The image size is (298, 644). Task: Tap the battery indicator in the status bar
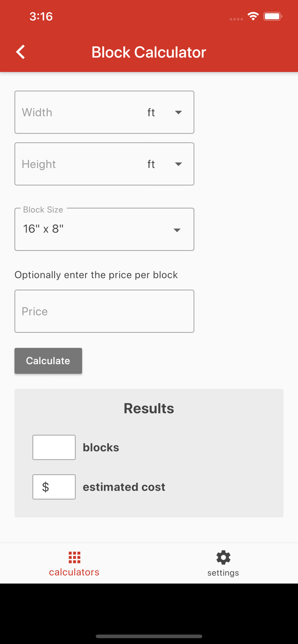point(273,16)
